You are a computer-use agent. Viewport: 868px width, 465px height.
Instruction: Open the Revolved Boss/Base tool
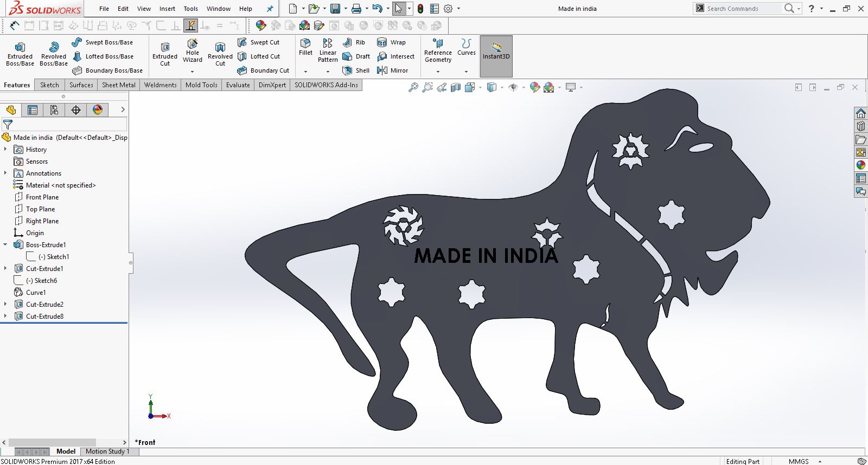coord(54,54)
